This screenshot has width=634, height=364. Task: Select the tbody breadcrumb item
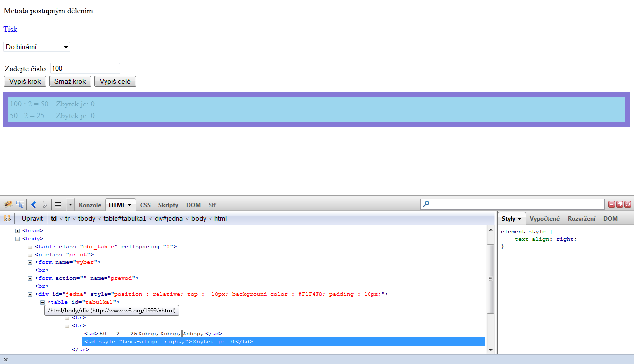pos(87,218)
